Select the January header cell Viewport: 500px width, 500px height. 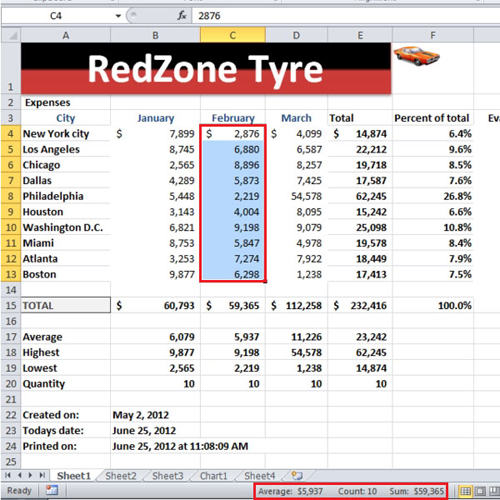(155, 118)
